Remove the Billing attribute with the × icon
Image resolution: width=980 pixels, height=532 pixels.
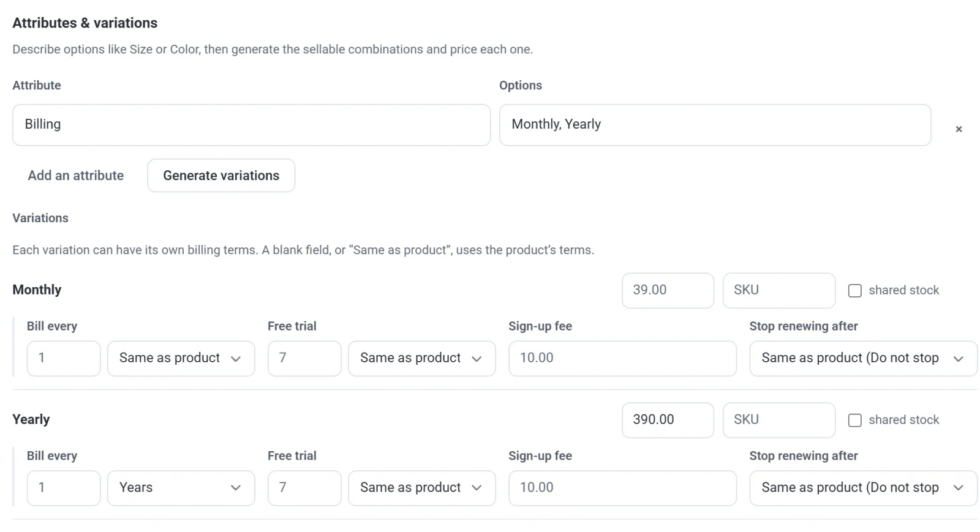tap(959, 129)
